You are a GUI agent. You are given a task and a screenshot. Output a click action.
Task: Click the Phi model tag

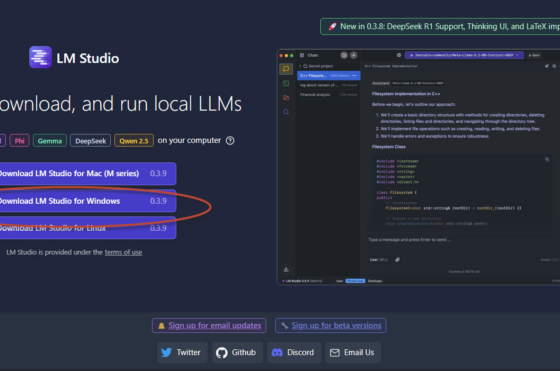[19, 141]
